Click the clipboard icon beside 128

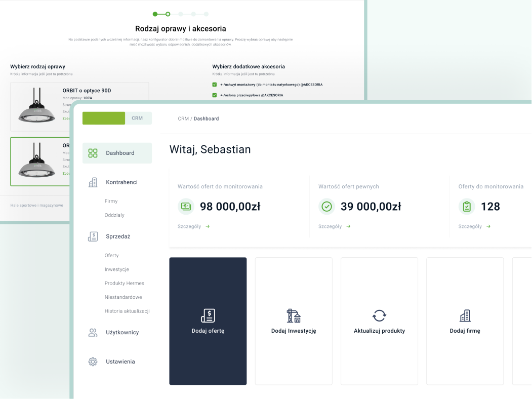(467, 206)
